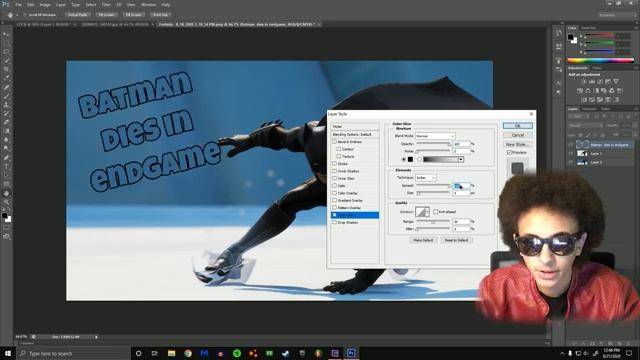Screen dimensions: 640x360
Task: Open the Window menu
Action: (x=149, y=4)
